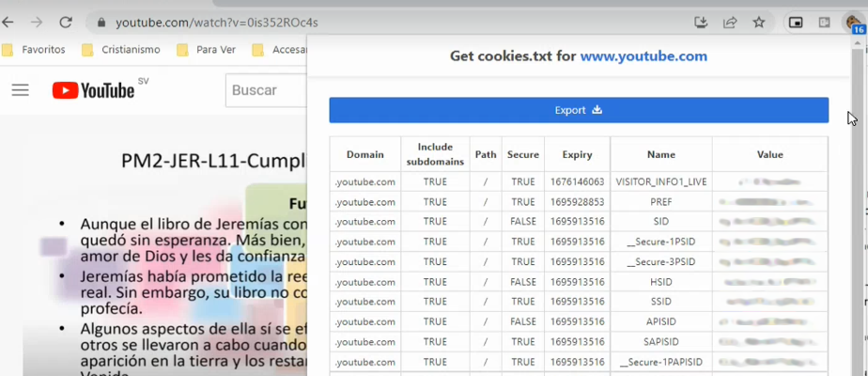
Task: Select the PREF cookie name
Action: [661, 202]
